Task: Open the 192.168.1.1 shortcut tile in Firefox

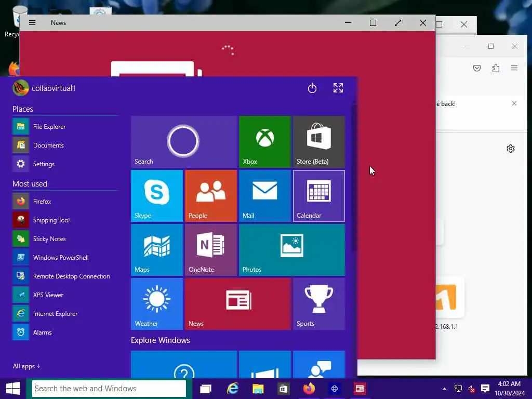Action: tap(449, 303)
